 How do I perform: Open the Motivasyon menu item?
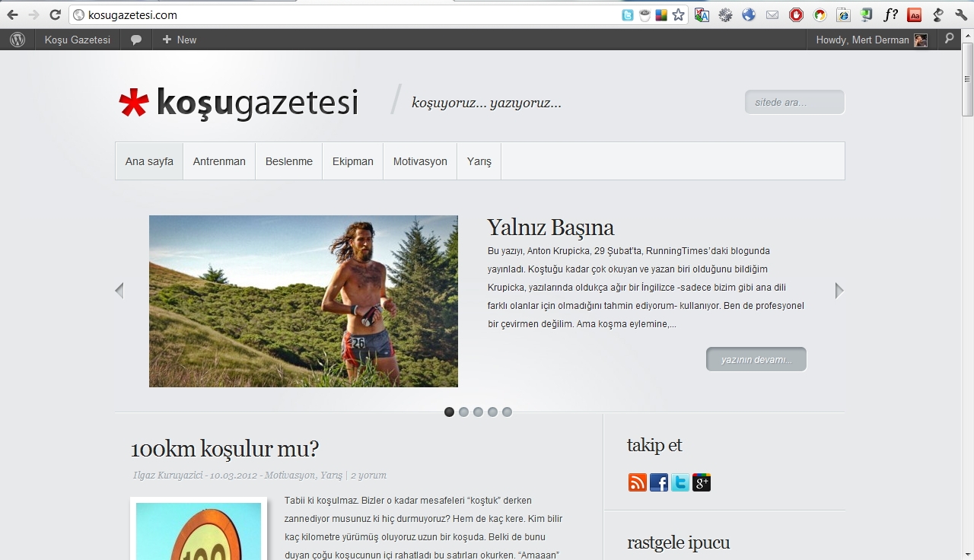coord(420,161)
